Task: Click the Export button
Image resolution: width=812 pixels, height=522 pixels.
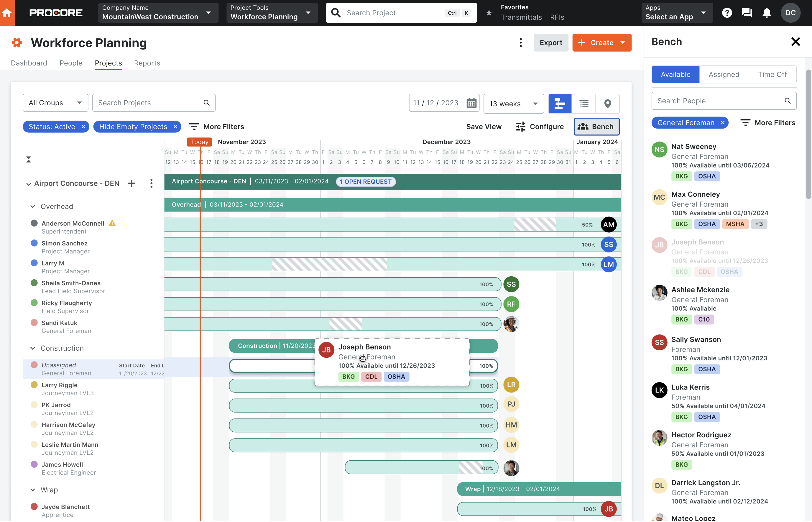Action: [x=550, y=43]
